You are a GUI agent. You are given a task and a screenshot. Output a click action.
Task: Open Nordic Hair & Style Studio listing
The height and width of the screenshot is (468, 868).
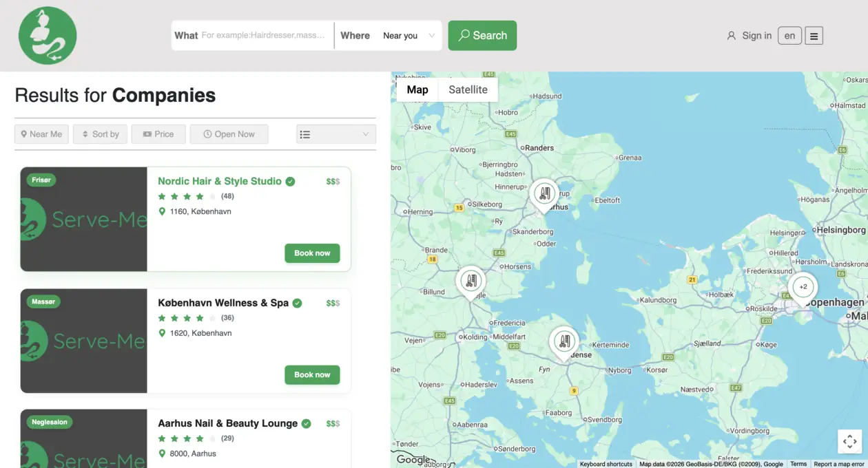click(x=220, y=182)
